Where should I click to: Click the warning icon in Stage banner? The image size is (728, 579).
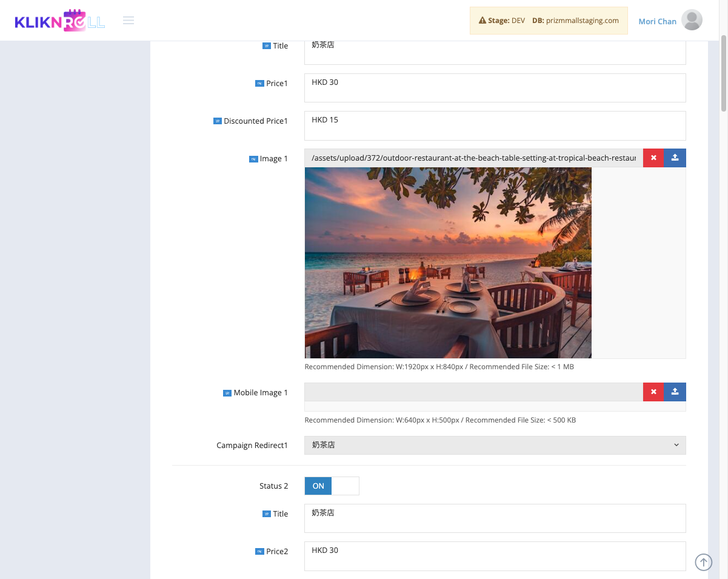coord(483,21)
